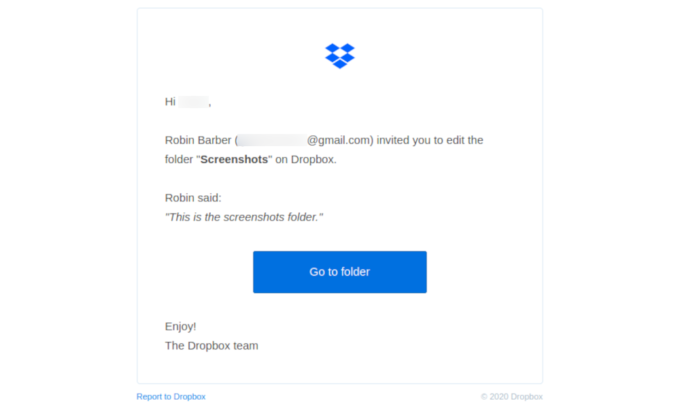680x408 pixels.
Task: Click the word Dropbox in Dropbox team
Action: [209, 346]
